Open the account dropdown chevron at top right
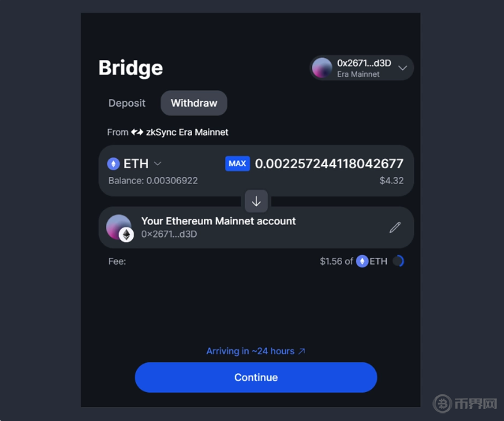Viewport: 504px width, 421px height. (x=403, y=68)
